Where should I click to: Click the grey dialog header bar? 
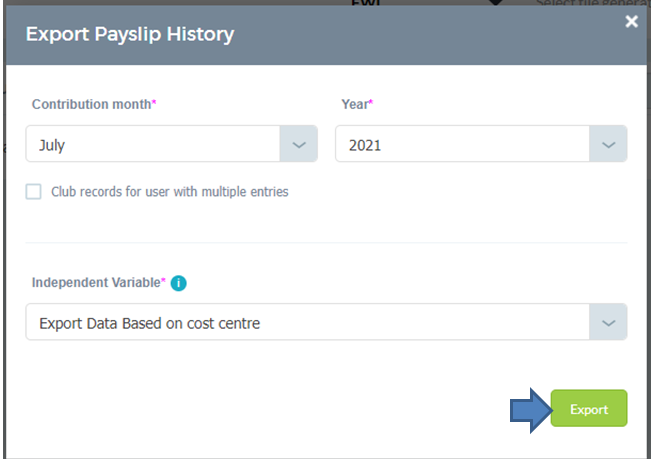pyautogui.click(x=326, y=35)
